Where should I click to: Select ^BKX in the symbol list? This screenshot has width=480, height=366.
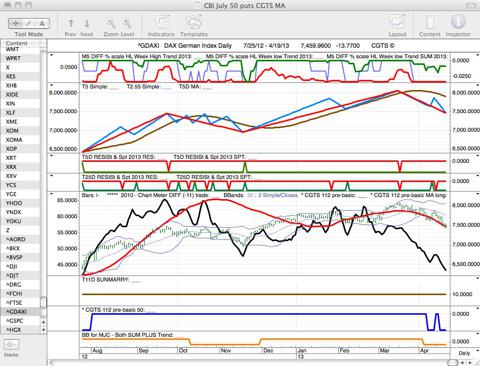click(x=21, y=248)
